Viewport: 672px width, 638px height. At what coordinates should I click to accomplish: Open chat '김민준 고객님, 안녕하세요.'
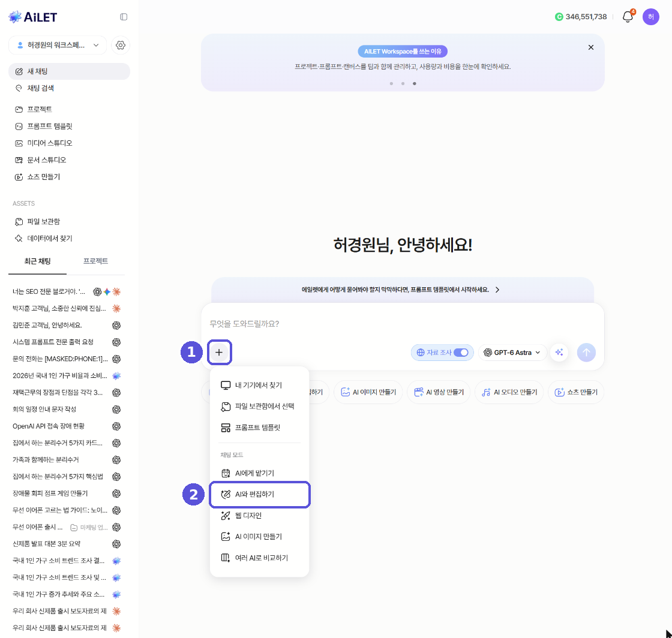tap(67, 326)
